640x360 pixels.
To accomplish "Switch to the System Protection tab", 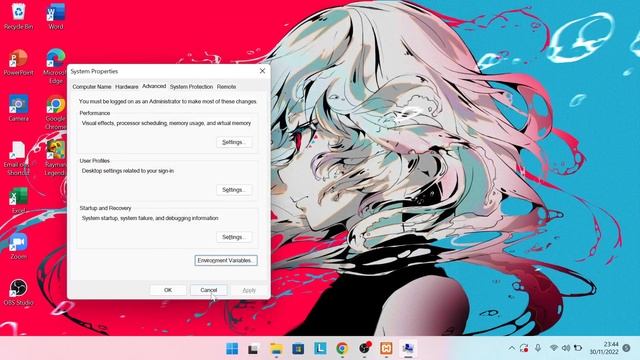I will click(191, 87).
